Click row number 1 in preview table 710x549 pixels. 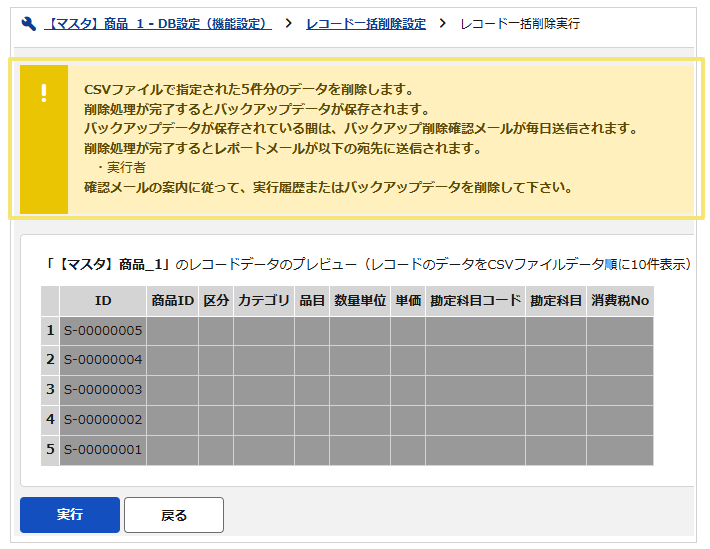(50, 331)
